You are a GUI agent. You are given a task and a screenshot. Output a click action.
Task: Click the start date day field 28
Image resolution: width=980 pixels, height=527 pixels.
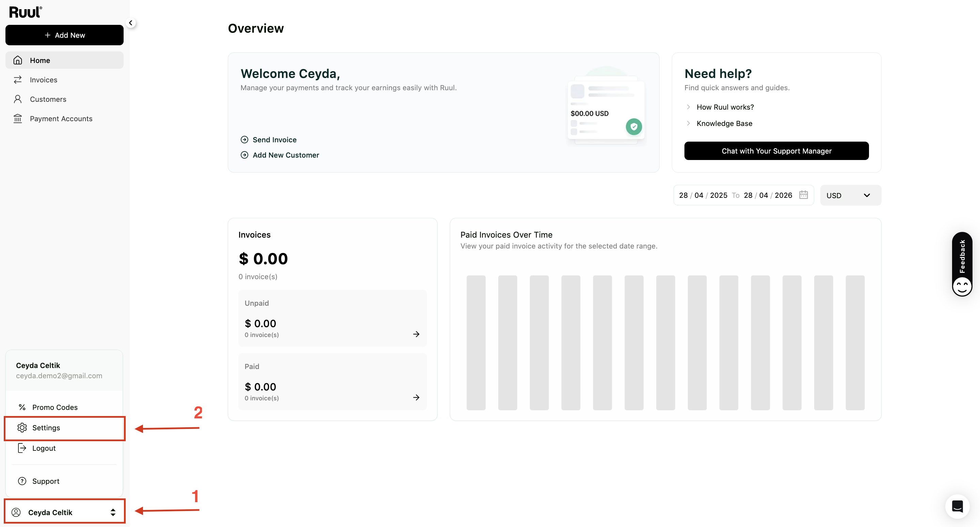[683, 195]
